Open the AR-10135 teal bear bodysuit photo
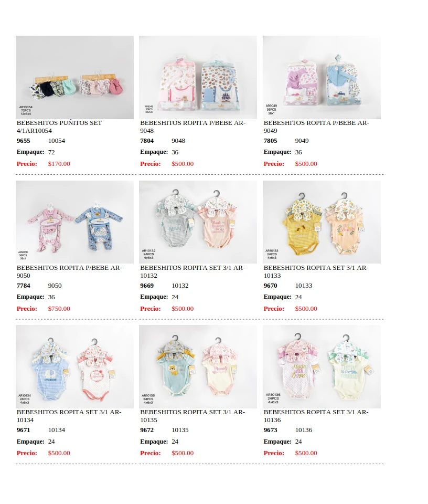 pos(198,367)
